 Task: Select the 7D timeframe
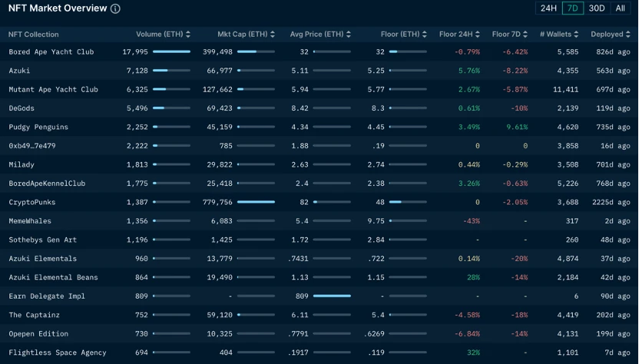[572, 8]
